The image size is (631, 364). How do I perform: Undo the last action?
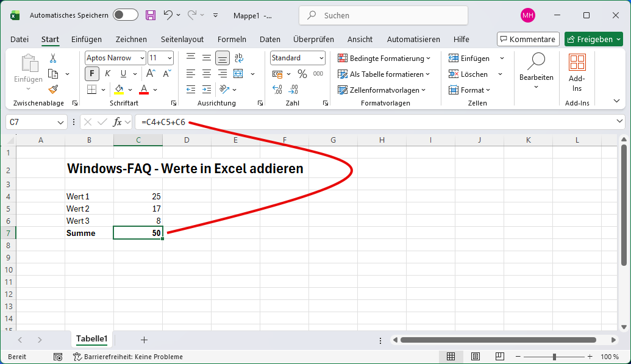(168, 15)
